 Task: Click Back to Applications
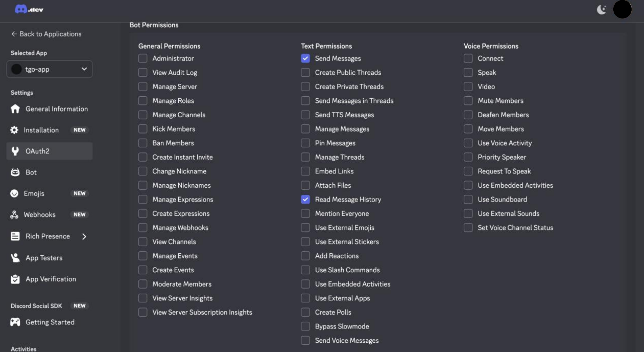[x=46, y=34]
